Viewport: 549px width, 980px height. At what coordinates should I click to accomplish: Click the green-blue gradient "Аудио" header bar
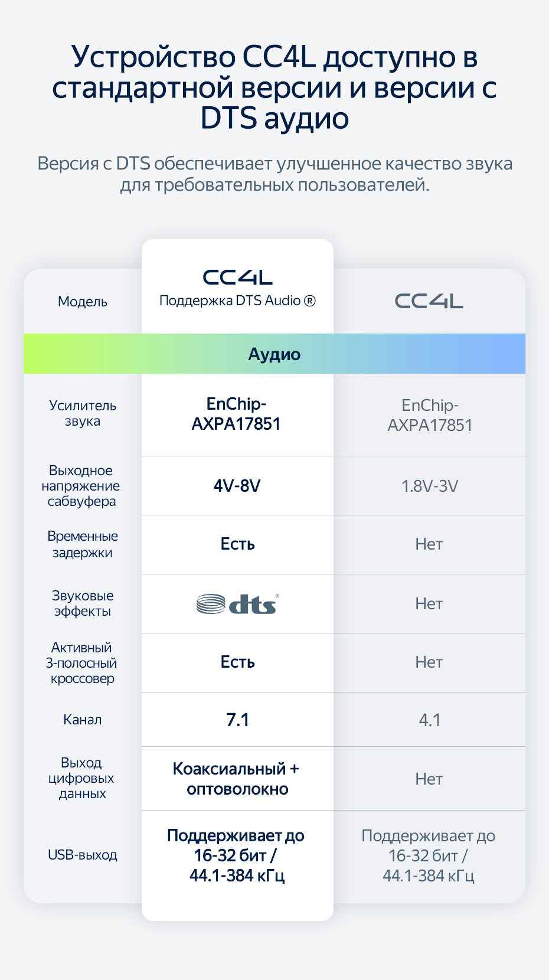[274, 354]
